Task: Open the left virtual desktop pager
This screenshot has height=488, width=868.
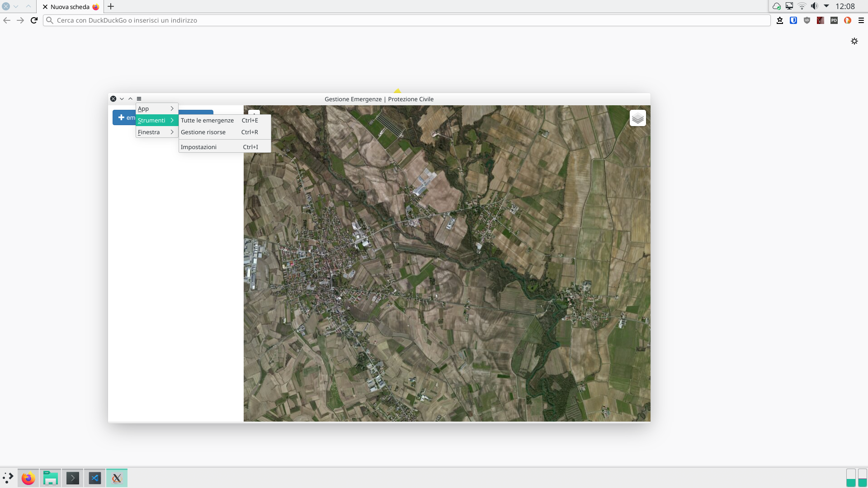Action: point(851,478)
